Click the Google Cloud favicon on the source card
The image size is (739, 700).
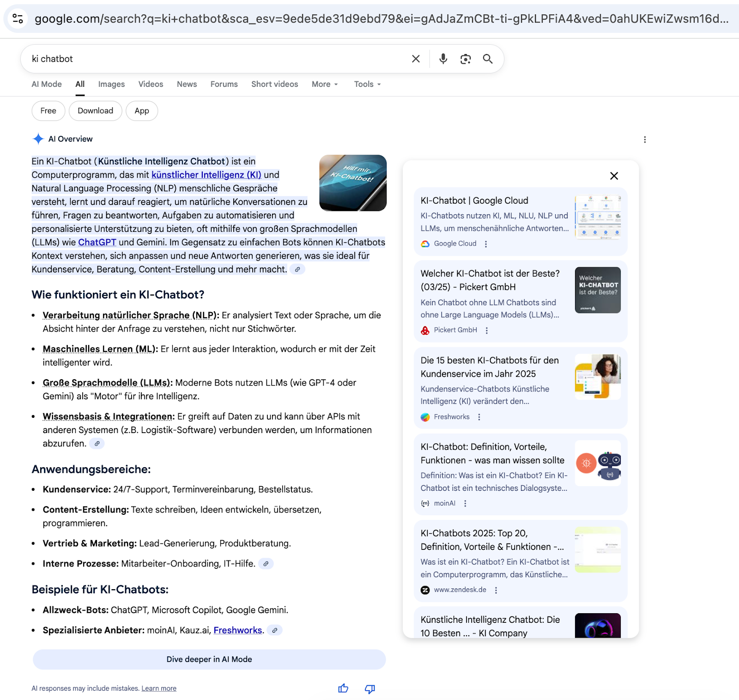click(424, 243)
